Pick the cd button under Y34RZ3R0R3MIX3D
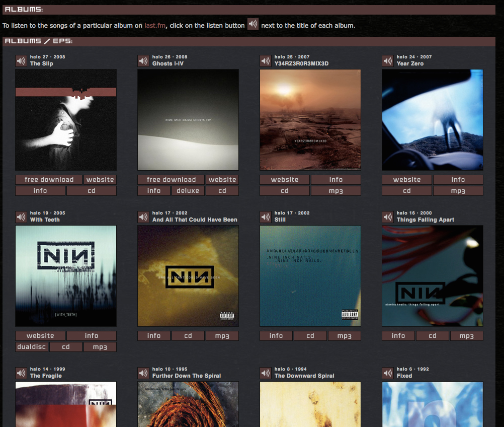This screenshot has width=504, height=427. (285, 191)
